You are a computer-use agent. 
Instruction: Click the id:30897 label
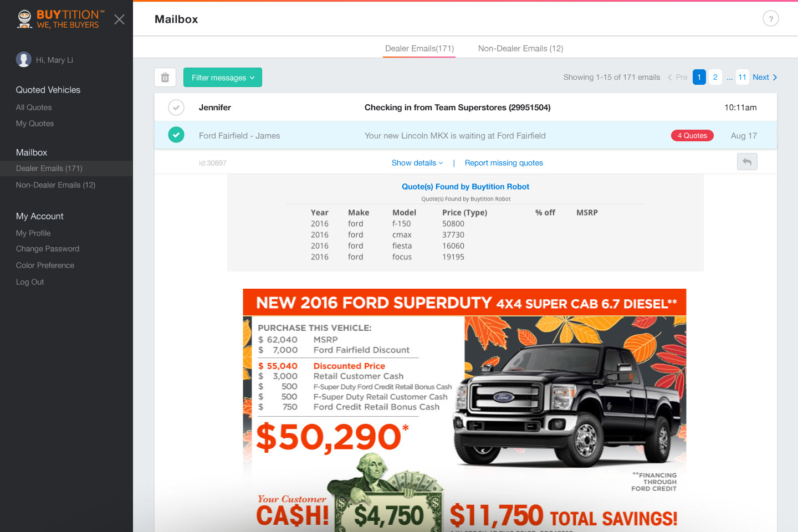point(213,163)
